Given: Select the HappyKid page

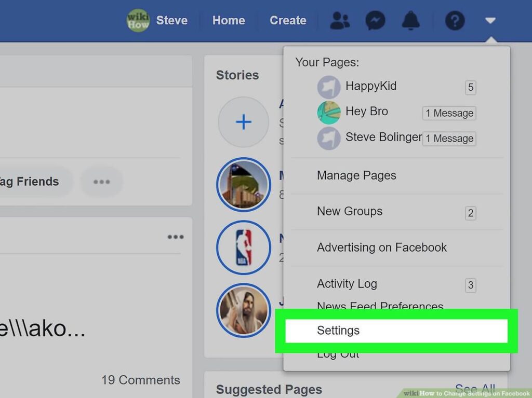Looking at the screenshot, I should [x=370, y=86].
